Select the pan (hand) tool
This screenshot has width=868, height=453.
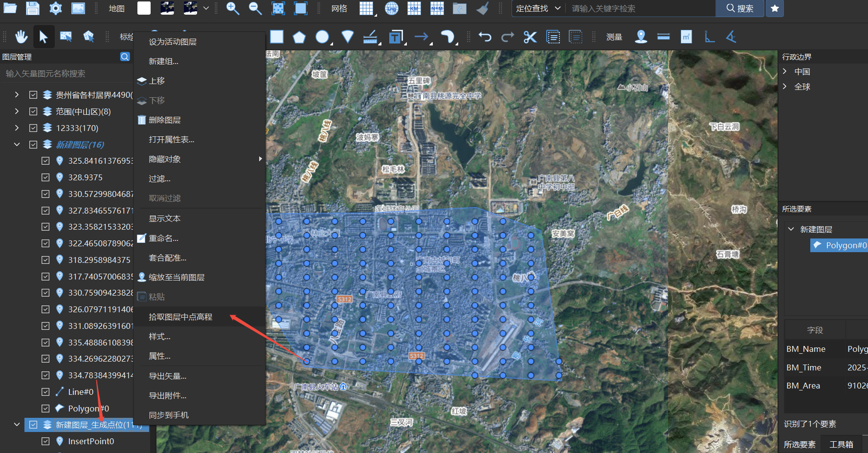21,37
